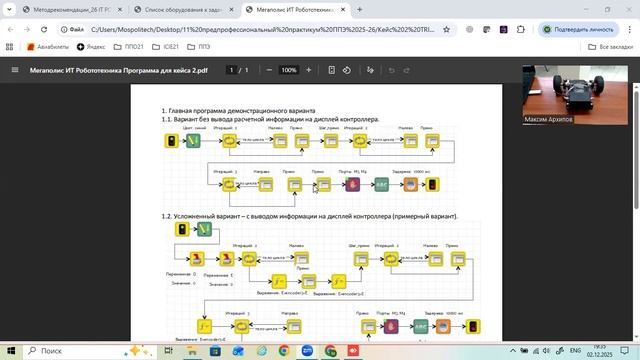Show hidden system tray icons

(513, 351)
